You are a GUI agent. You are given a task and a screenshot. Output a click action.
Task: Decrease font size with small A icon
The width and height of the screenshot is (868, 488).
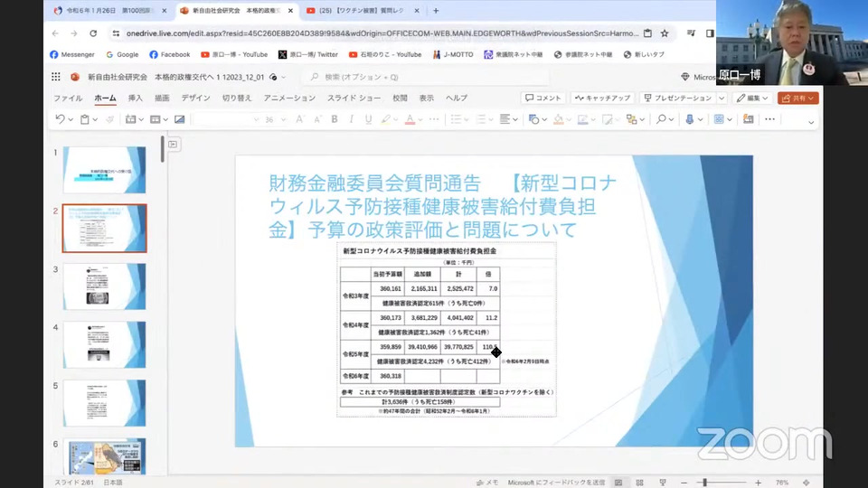point(317,119)
